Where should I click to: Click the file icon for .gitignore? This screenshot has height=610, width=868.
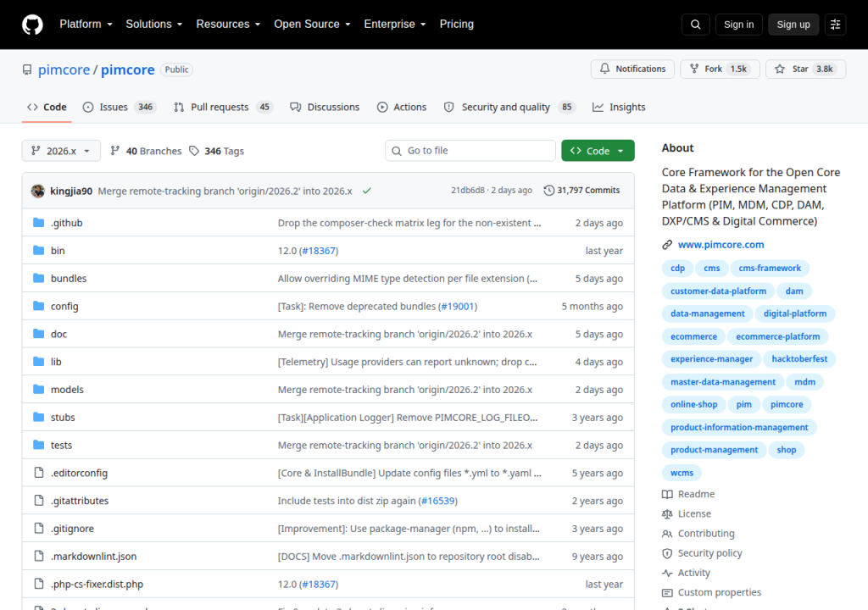(39, 528)
